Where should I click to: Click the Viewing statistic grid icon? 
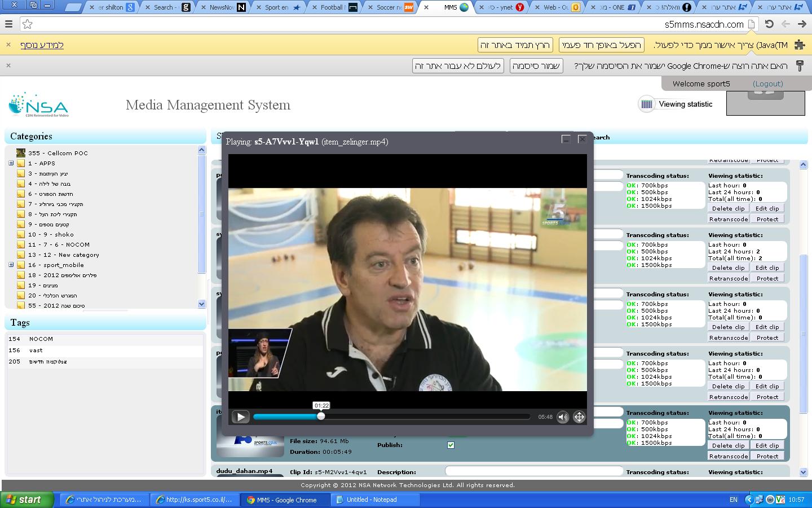pos(646,104)
